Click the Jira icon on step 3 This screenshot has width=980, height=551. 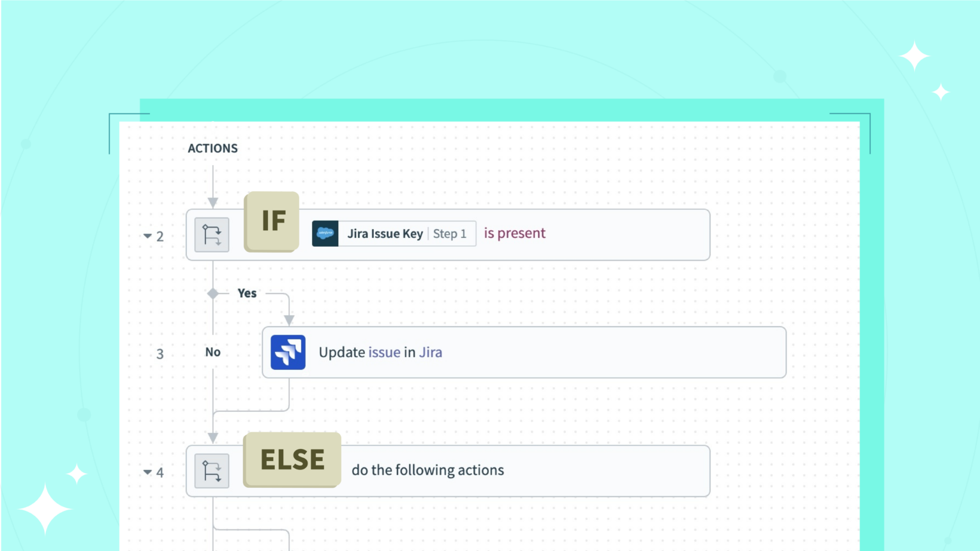tap(288, 352)
